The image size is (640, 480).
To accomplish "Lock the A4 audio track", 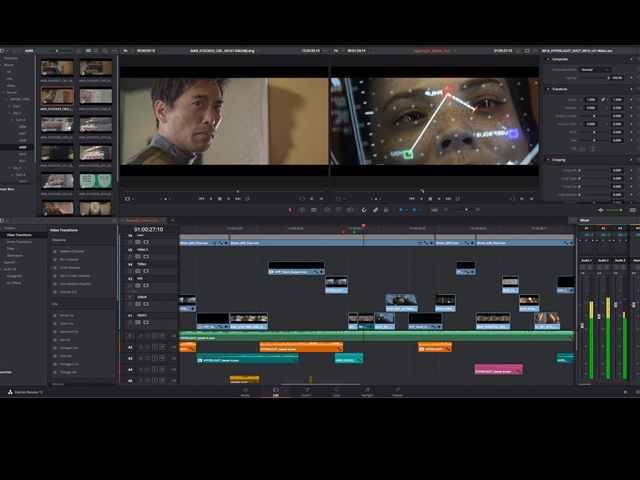I will click(140, 369).
